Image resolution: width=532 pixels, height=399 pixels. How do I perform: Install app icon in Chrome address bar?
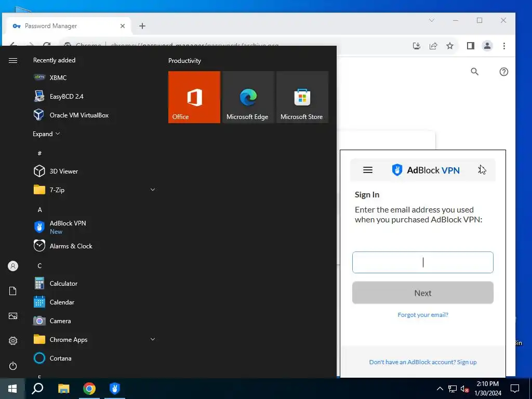point(417,46)
